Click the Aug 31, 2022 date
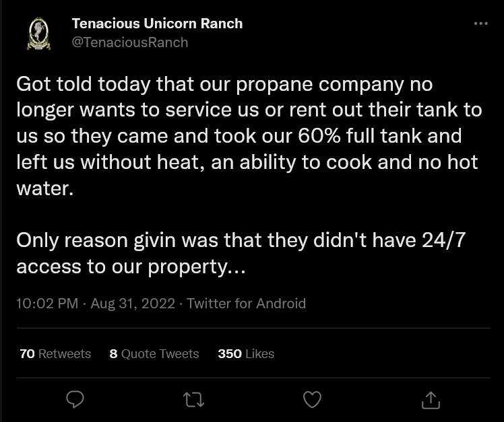 click(x=133, y=303)
